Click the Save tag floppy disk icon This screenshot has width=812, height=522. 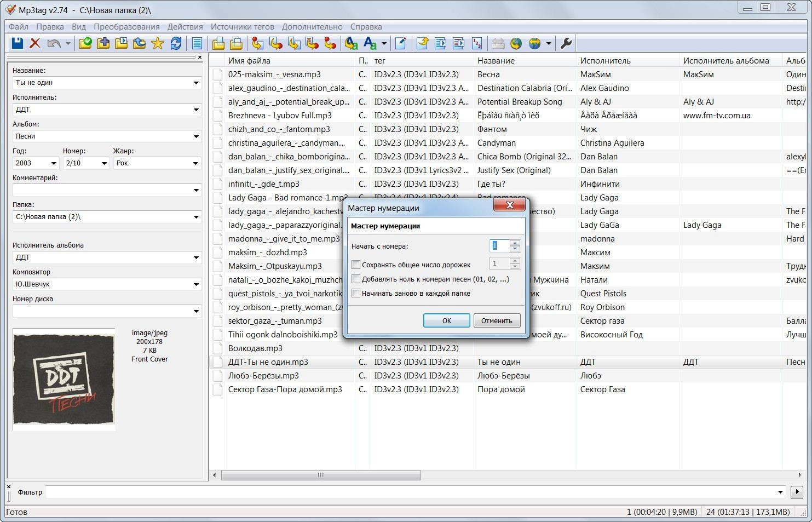coord(18,43)
